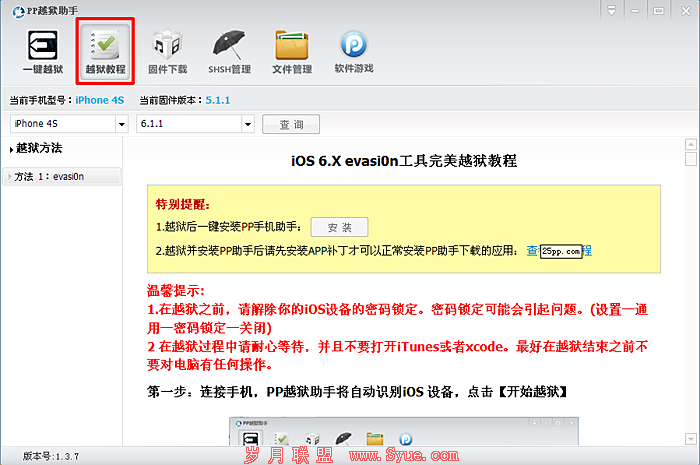Click the 安装 install button
This screenshot has width=700, height=465.
click(x=339, y=227)
